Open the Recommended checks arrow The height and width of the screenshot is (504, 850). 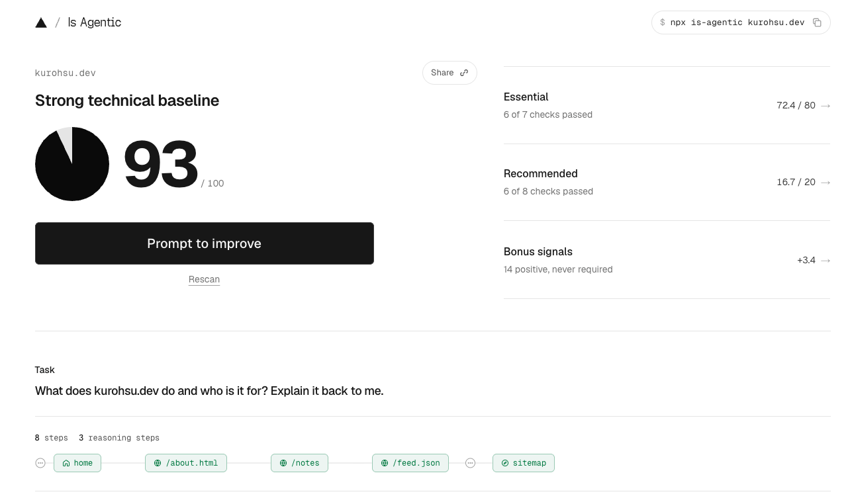tap(825, 183)
